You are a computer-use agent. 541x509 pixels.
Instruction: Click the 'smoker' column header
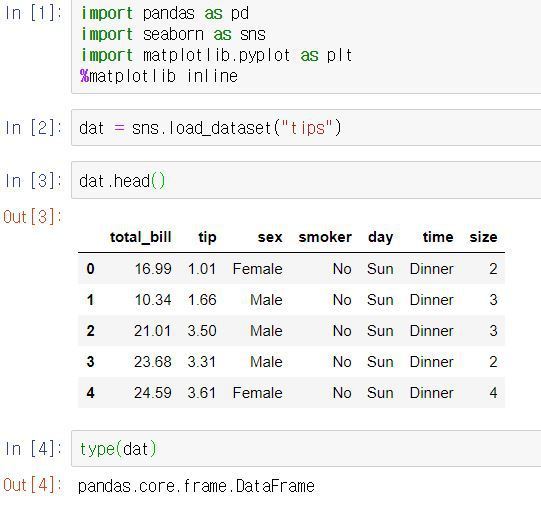pos(325,237)
